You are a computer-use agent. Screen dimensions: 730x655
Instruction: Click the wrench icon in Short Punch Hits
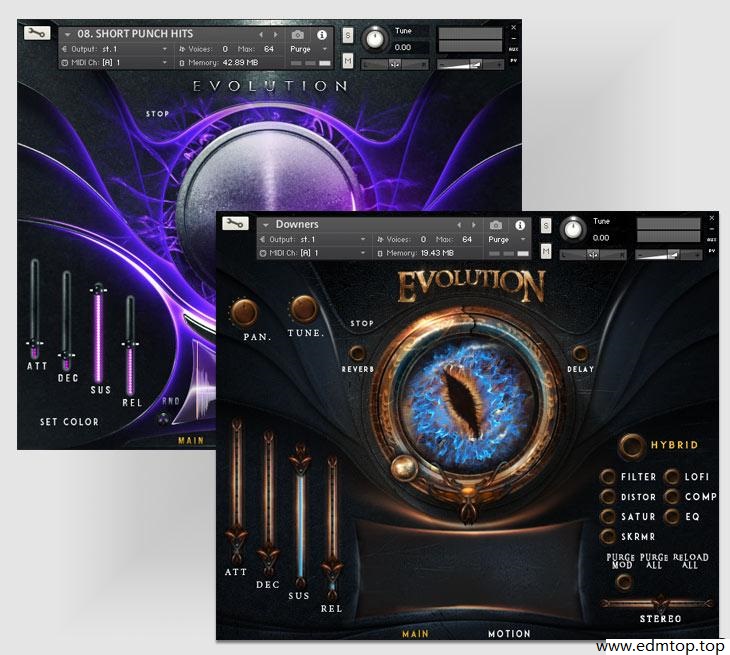coord(38,34)
